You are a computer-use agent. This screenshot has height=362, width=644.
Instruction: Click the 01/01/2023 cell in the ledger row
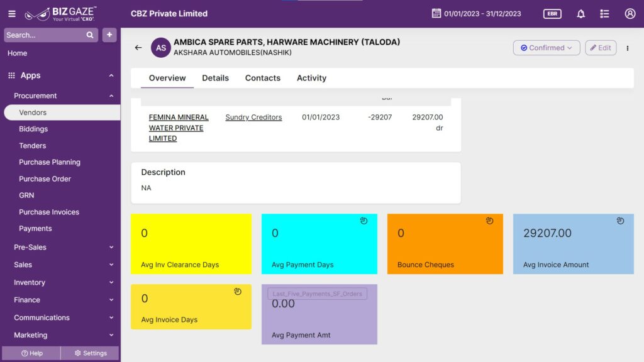(321, 118)
